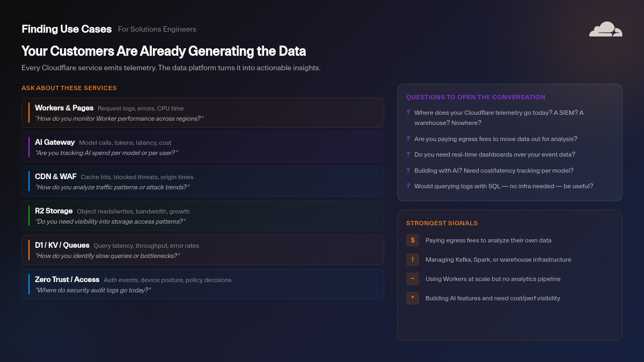Open the Zero Trust / Access card
Image resolution: width=644 pixels, height=362 pixels.
click(x=203, y=284)
